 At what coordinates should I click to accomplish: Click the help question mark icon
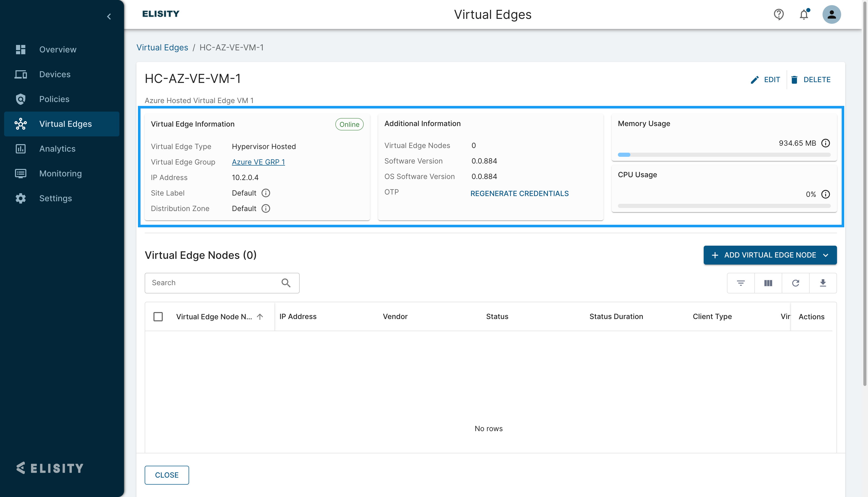[x=779, y=14]
